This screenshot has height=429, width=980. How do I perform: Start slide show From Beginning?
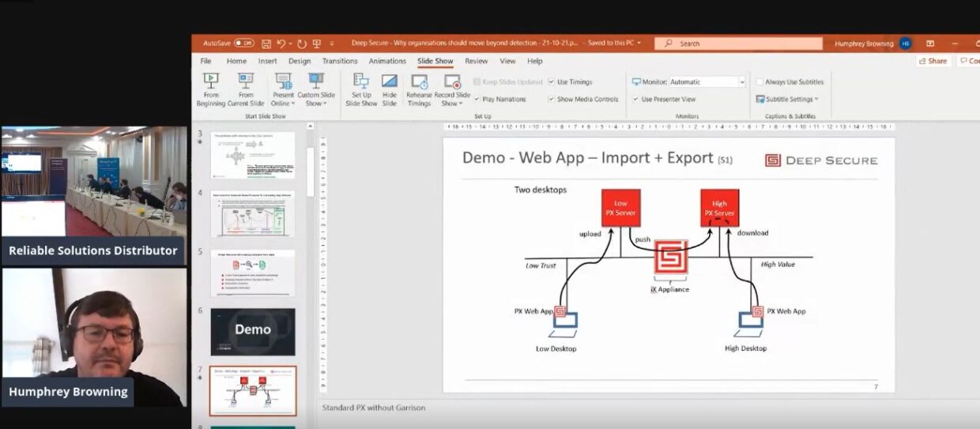[x=211, y=89]
